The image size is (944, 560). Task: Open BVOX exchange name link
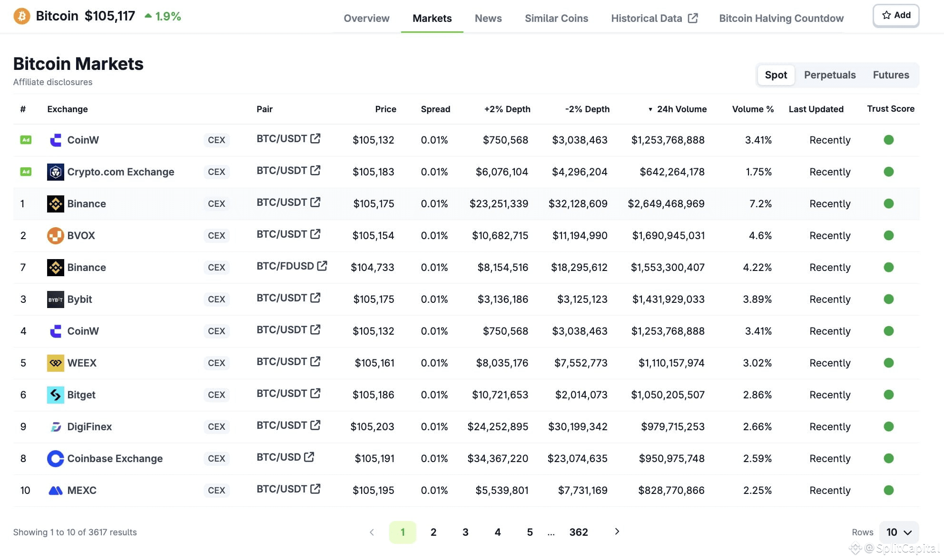point(81,235)
